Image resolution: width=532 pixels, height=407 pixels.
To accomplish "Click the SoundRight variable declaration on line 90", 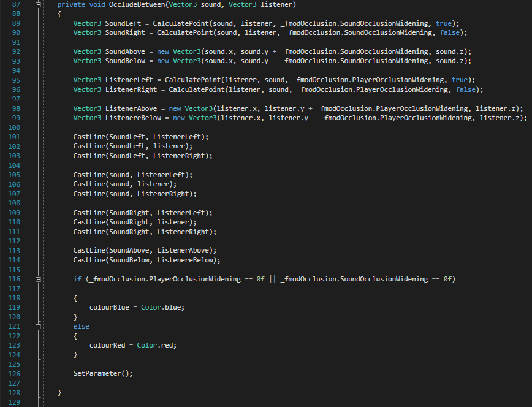I will click(x=125, y=33).
